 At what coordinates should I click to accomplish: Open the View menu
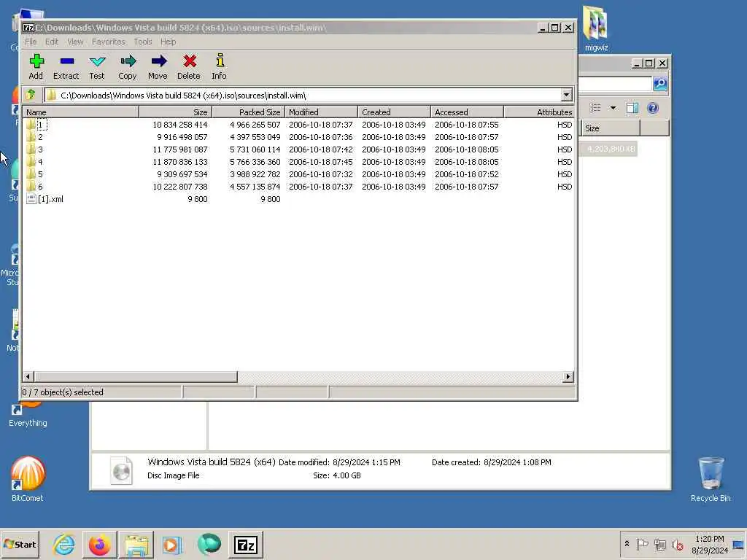coord(75,42)
